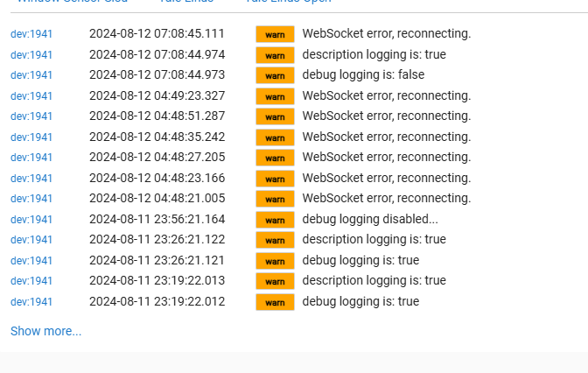The width and height of the screenshot is (588, 373).
Task: Open dev:1941 link for the 07:08:45.111 entry
Action: (31, 34)
